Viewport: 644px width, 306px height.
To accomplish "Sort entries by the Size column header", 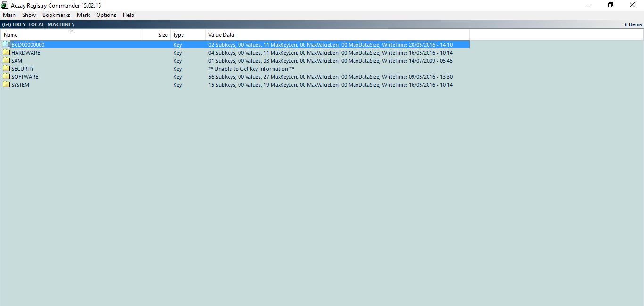I will pos(163,34).
